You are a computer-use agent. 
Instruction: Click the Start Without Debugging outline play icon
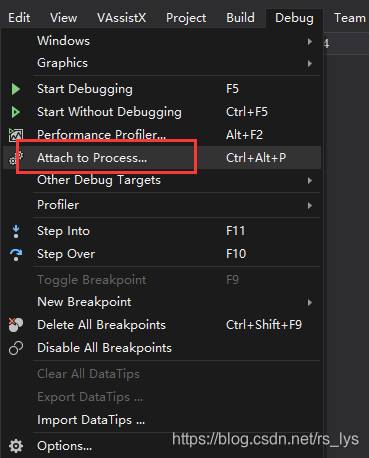(x=16, y=112)
